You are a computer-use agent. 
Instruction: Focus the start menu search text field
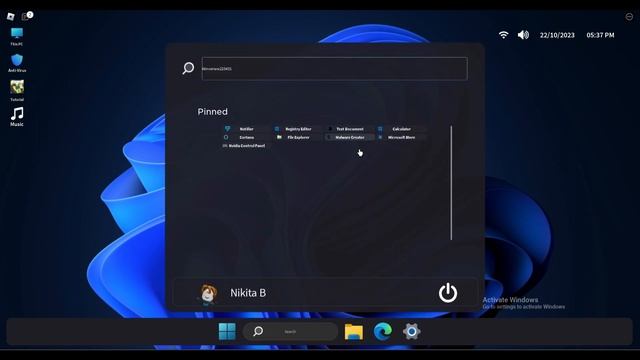[x=334, y=69]
